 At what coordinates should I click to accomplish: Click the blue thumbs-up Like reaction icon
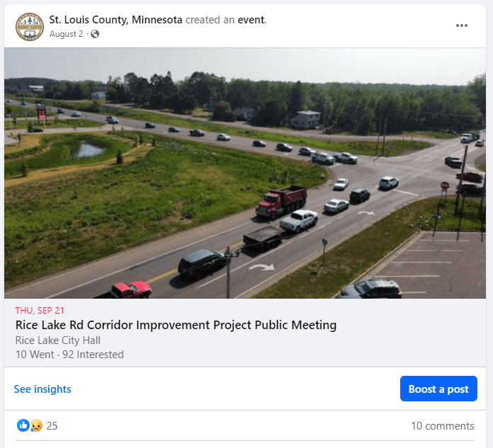(x=23, y=425)
